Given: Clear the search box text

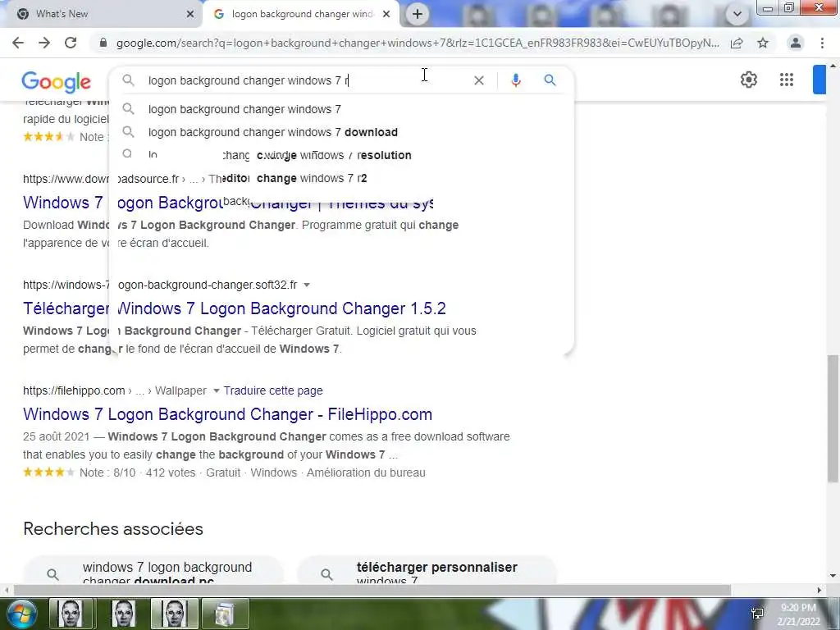Looking at the screenshot, I should point(479,80).
